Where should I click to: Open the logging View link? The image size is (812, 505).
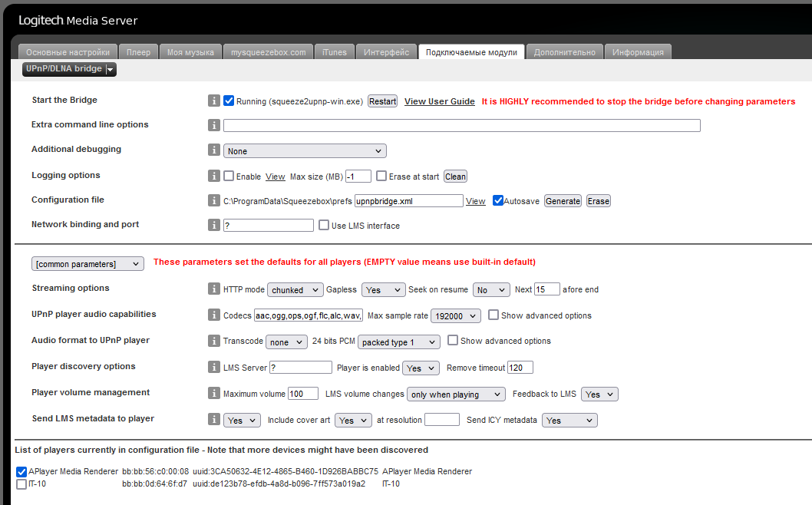tap(276, 177)
